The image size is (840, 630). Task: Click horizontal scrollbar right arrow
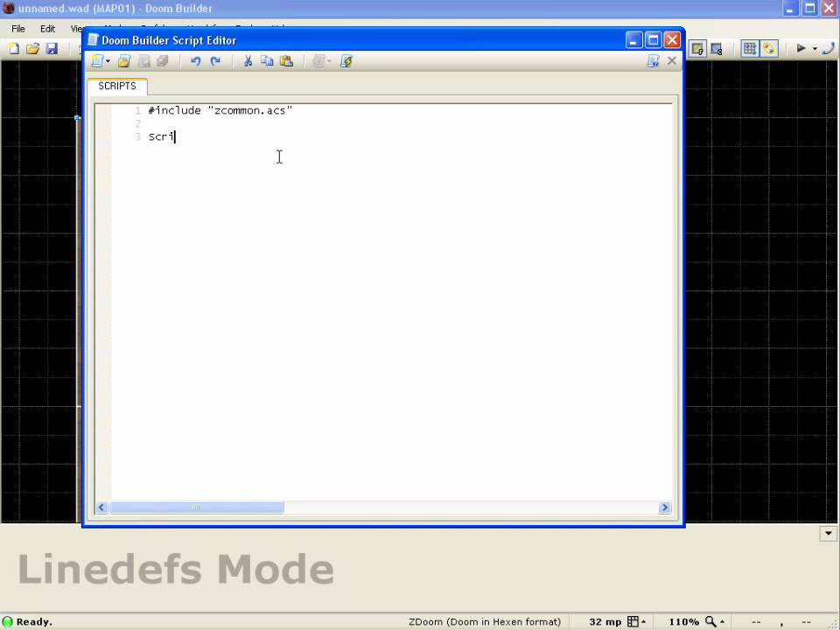665,507
